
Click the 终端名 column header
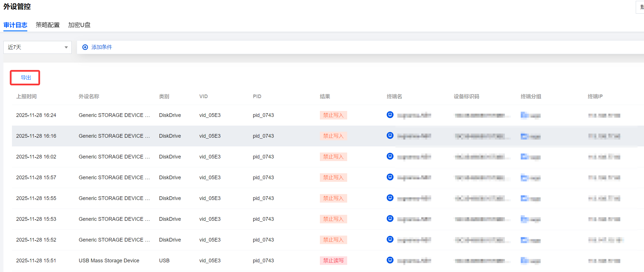pyautogui.click(x=394, y=96)
